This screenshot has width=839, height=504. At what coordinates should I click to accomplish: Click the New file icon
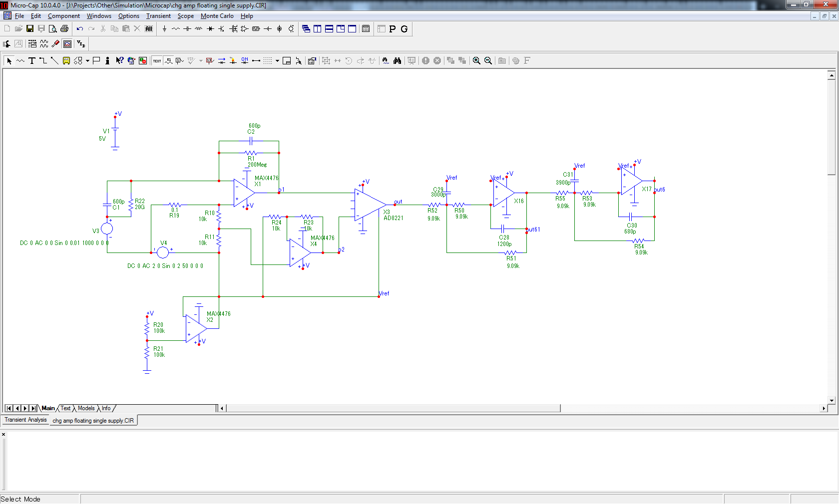coord(7,29)
